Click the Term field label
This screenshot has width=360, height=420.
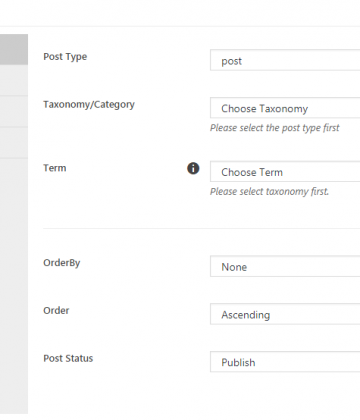pyautogui.click(x=55, y=168)
